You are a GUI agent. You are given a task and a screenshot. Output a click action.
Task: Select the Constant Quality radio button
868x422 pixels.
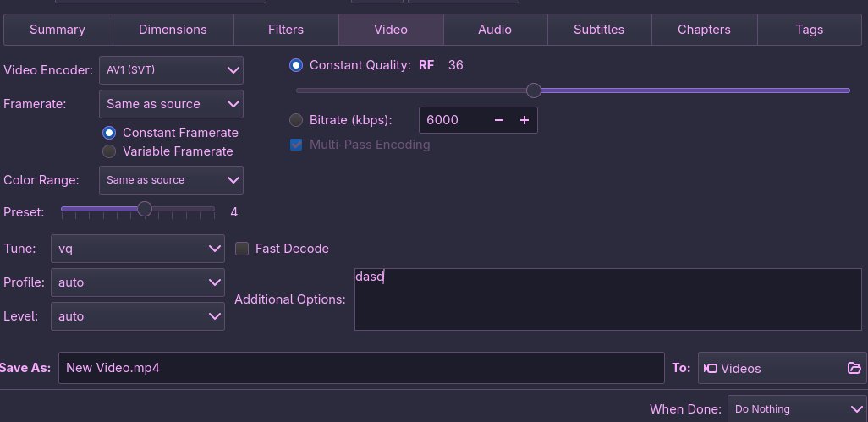click(296, 65)
